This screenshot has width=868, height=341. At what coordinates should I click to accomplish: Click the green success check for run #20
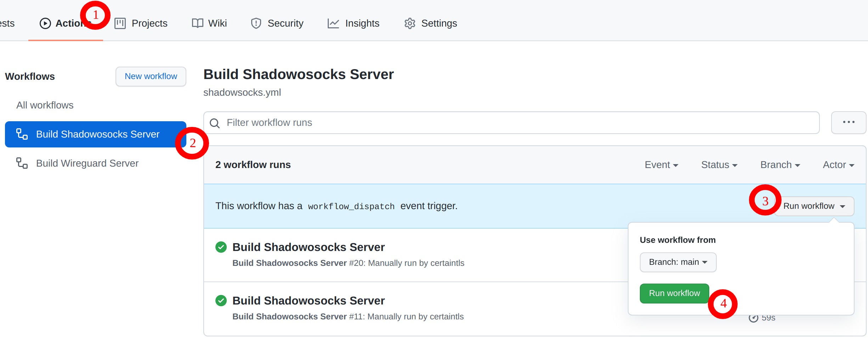221,247
